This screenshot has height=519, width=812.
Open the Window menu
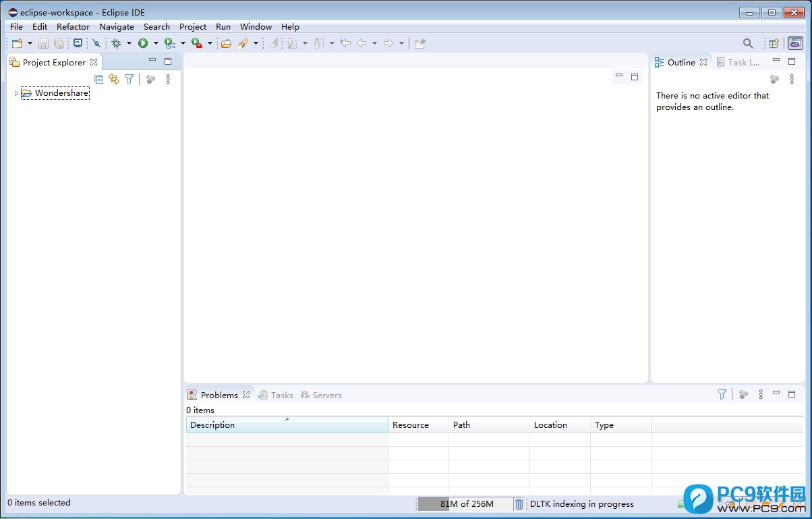coord(256,27)
